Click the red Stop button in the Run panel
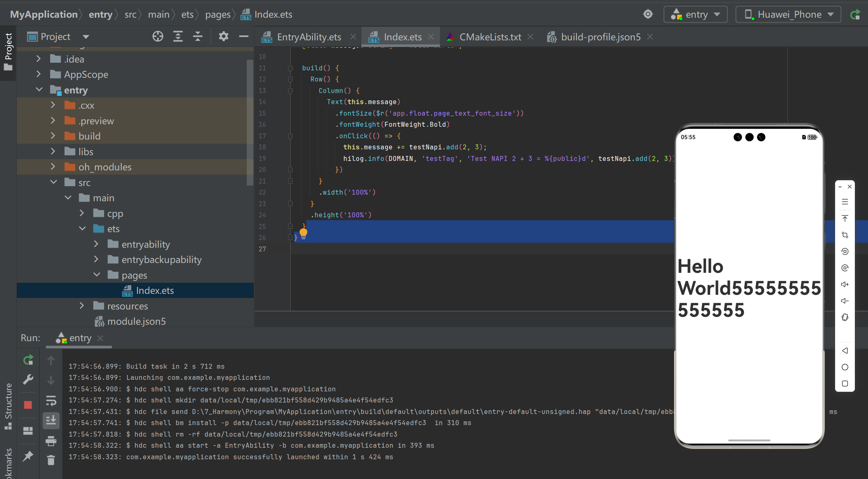Image resolution: width=868 pixels, height=479 pixels. pyautogui.click(x=28, y=405)
